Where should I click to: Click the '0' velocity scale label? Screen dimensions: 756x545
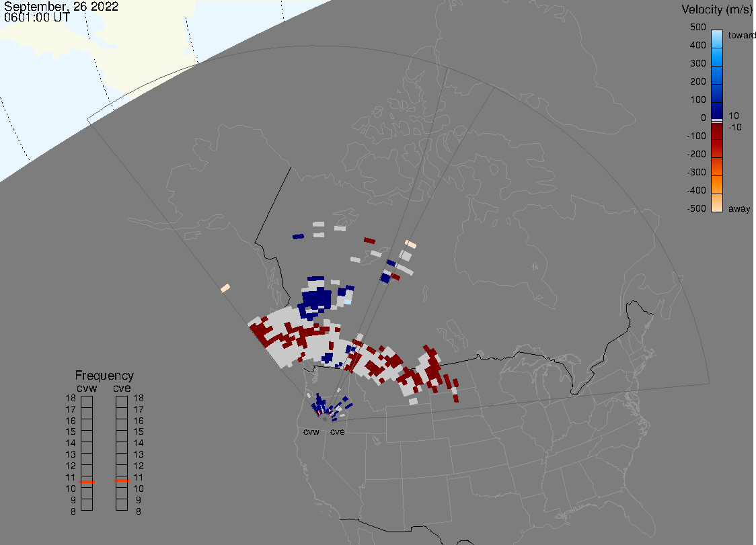[x=704, y=118]
